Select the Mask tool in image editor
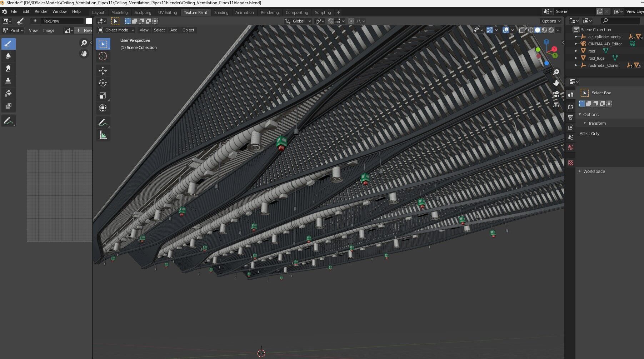The height and width of the screenshot is (359, 644). point(8,106)
